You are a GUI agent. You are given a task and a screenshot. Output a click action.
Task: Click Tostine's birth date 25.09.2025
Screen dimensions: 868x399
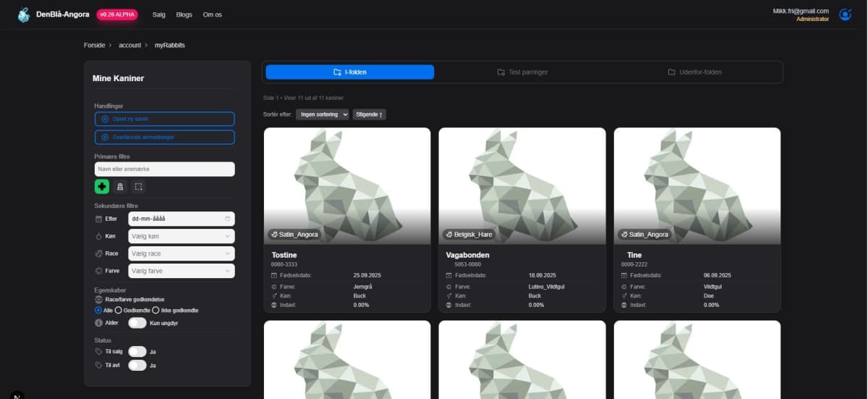[368, 275]
